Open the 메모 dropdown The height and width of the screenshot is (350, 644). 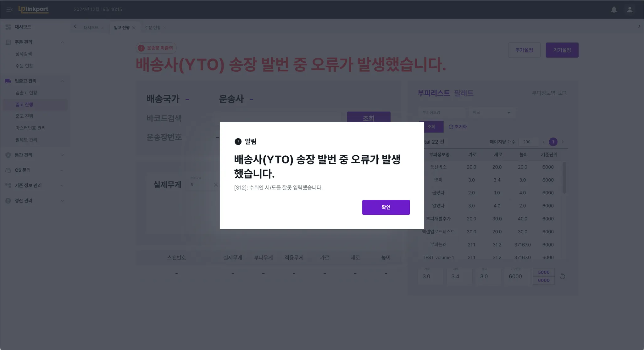pos(492,113)
